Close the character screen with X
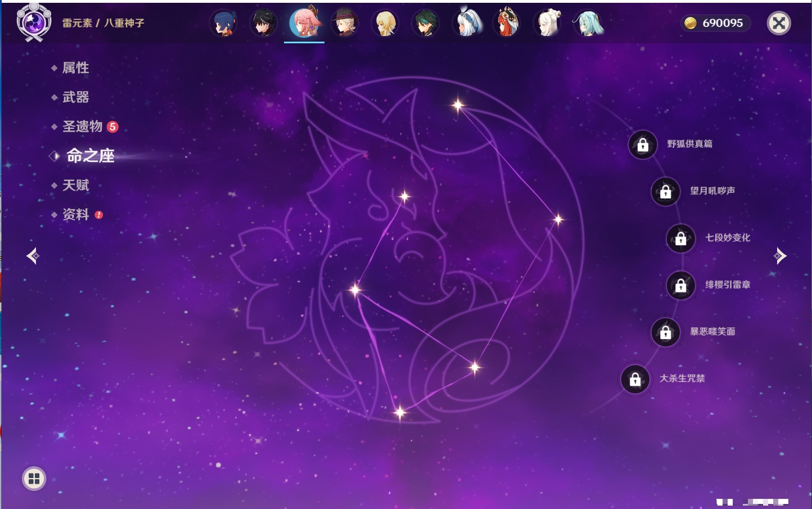The height and width of the screenshot is (509, 812). tap(779, 23)
